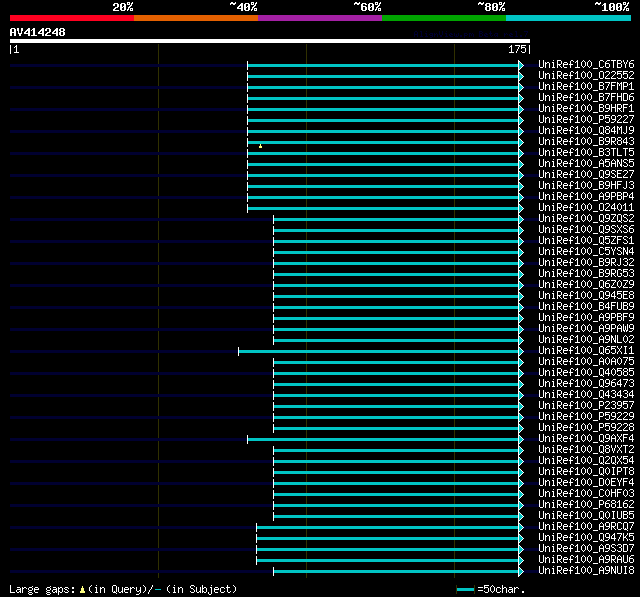Select the UniRef100_B7FMP1 label
640x597 pixels.
pos(586,87)
